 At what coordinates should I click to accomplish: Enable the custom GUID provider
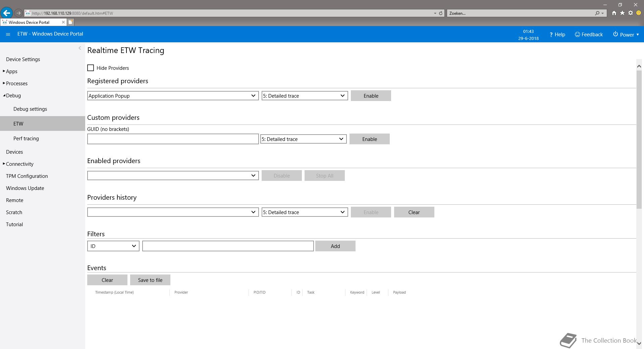pyautogui.click(x=370, y=139)
